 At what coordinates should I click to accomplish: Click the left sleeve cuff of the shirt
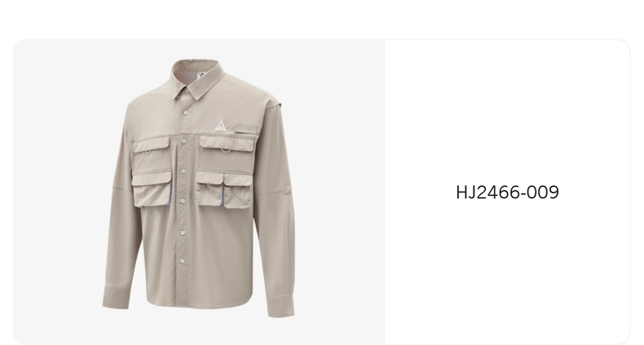[x=116, y=296]
